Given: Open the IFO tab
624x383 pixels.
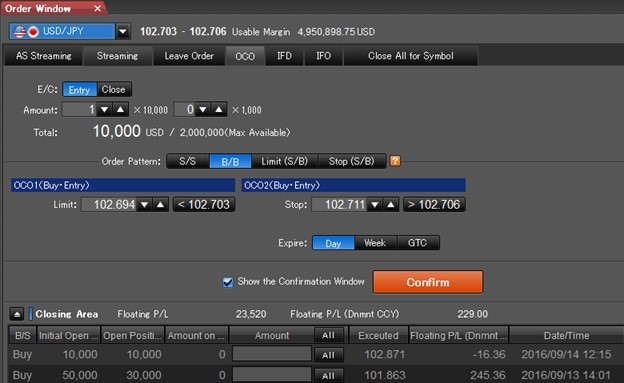Looking at the screenshot, I should pyautogui.click(x=324, y=56).
